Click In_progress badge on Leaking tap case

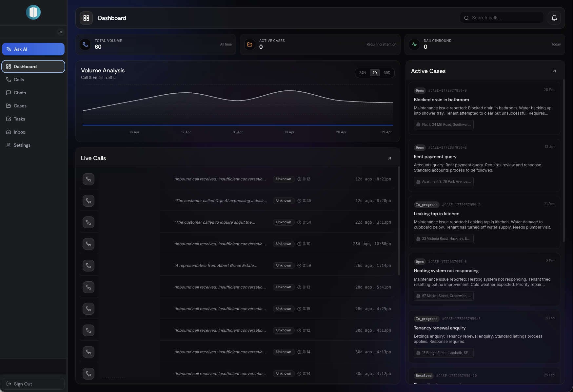(426, 205)
